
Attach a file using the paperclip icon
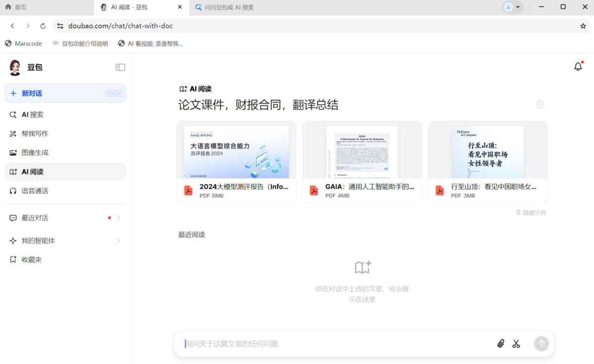[x=500, y=343]
